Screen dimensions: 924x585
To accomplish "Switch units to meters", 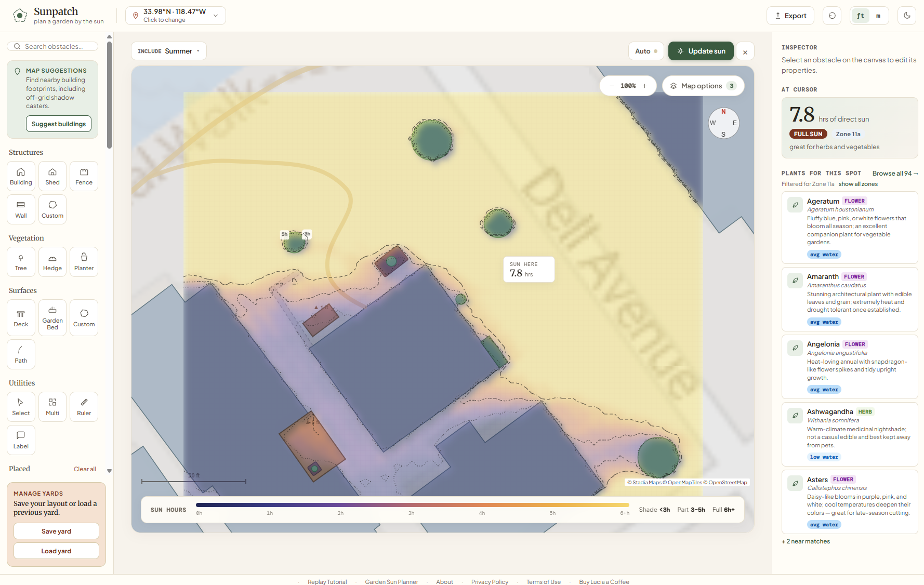I will pos(878,16).
